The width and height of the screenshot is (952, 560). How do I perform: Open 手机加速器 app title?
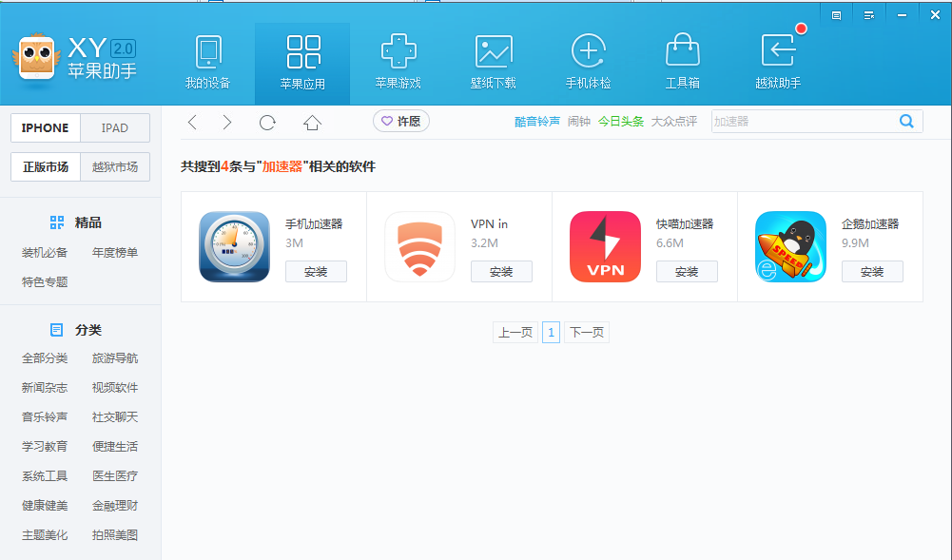tap(314, 223)
